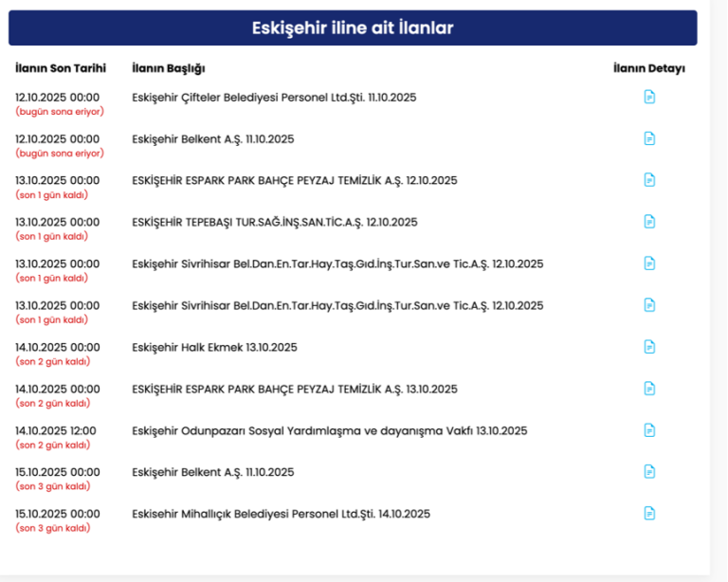
Task: Click deadline date of TEPEBAŞI row
Action: [57, 223]
